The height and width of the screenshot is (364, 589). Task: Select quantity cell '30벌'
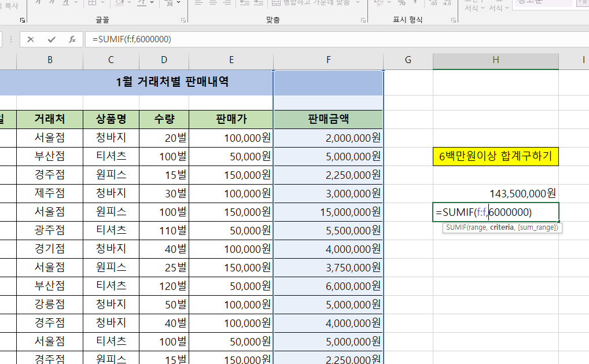click(x=164, y=193)
